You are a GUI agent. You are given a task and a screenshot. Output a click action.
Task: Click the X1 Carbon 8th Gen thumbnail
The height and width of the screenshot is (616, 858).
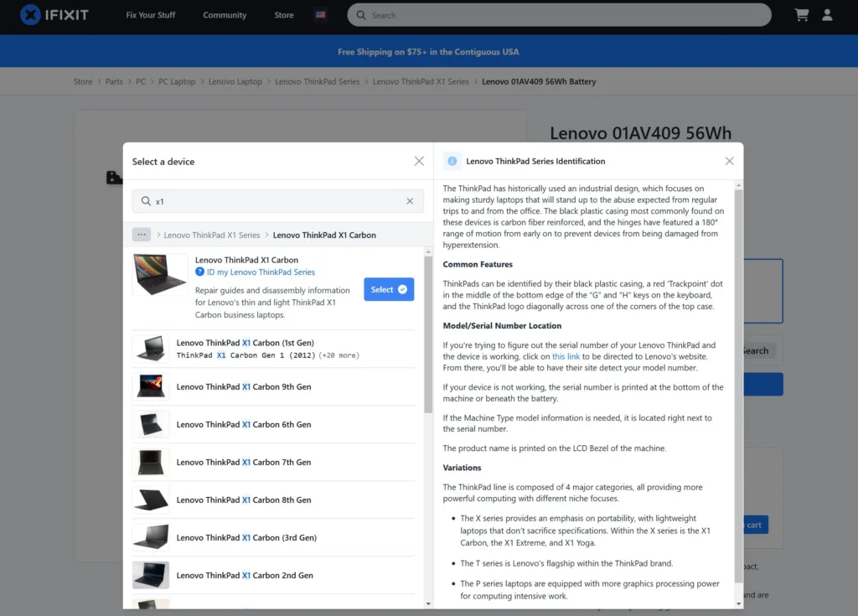click(151, 500)
